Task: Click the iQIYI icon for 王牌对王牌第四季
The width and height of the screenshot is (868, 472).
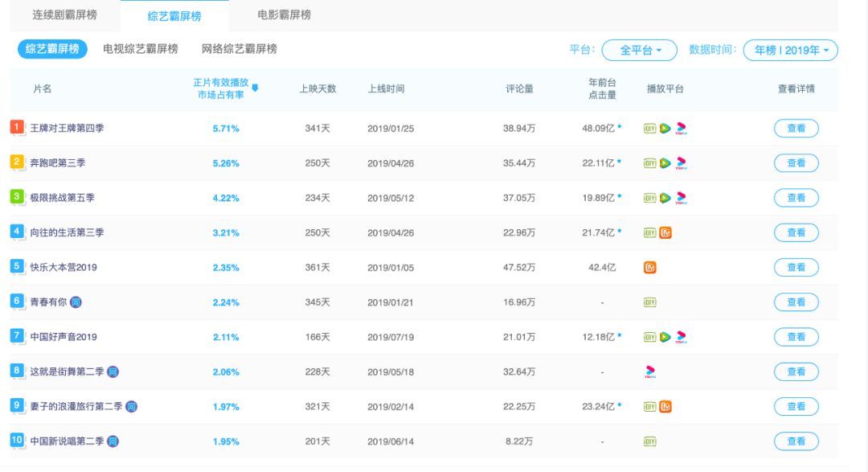Action: pos(650,129)
